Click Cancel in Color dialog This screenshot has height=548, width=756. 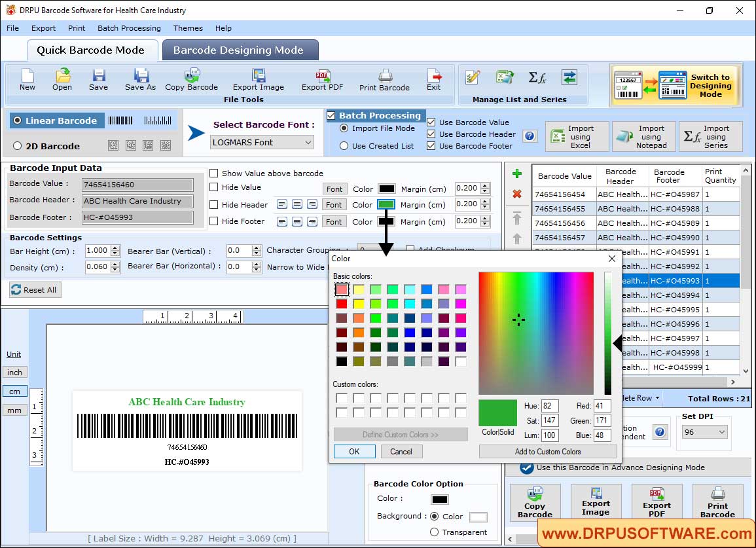tap(401, 452)
